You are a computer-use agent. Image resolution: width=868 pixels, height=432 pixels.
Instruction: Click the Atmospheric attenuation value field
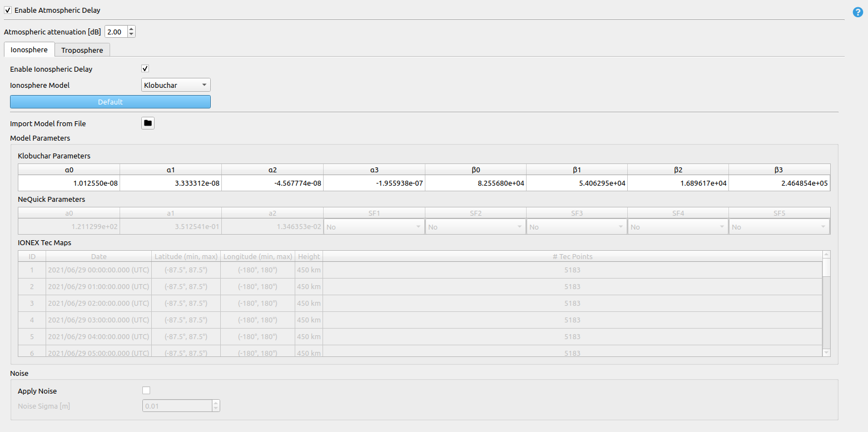pos(116,32)
